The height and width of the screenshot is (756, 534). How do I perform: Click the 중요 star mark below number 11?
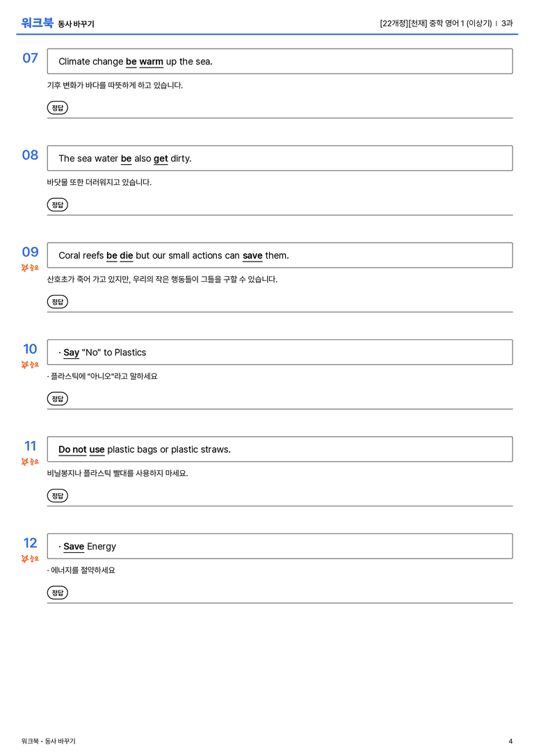pyautogui.click(x=30, y=462)
